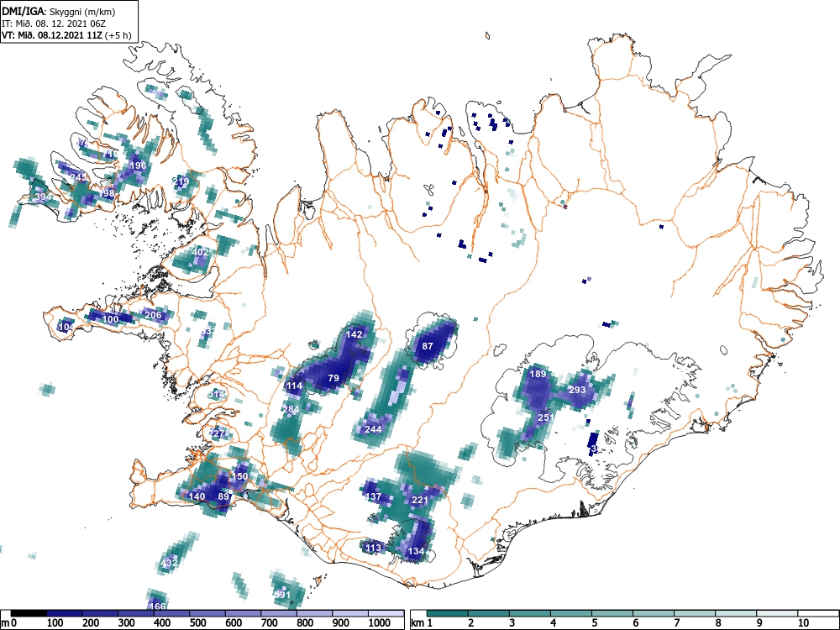This screenshot has width=840, height=630.
Task: Click the 6 label on kilometre scale
Action: coord(635,623)
